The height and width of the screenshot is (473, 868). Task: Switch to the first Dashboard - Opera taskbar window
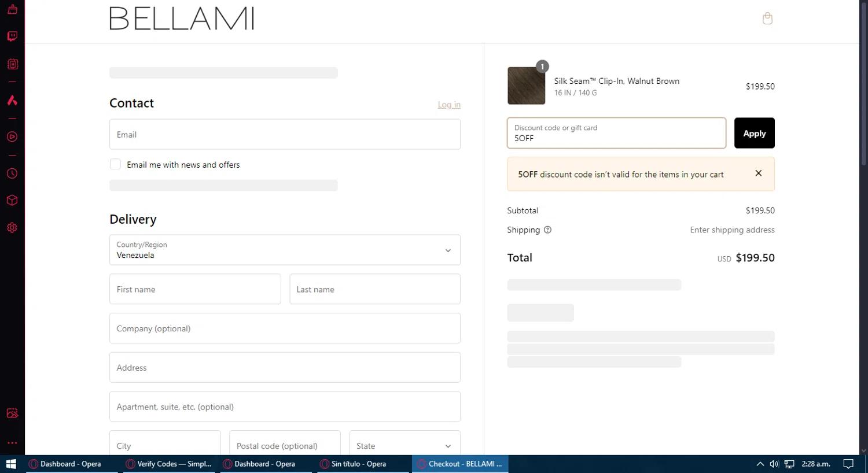pyautogui.click(x=71, y=464)
